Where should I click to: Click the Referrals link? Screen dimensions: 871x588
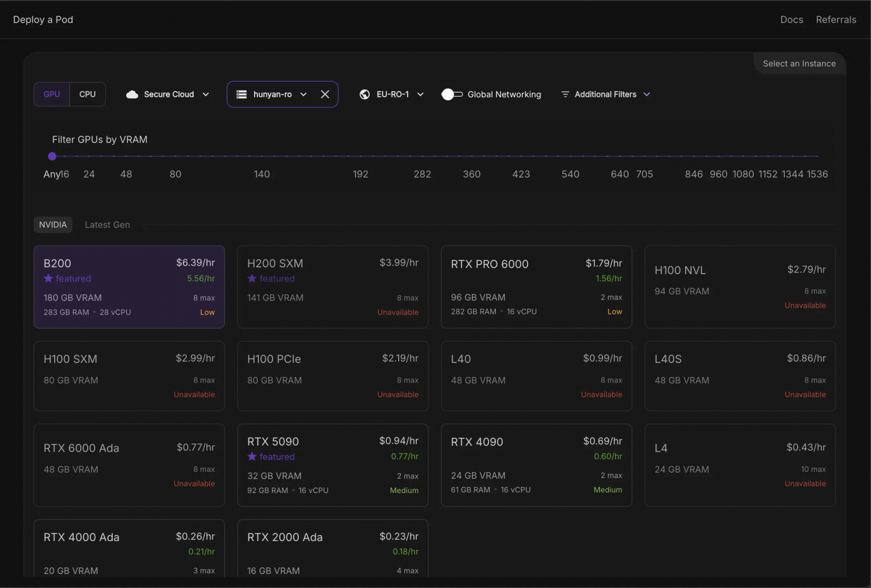tap(836, 19)
